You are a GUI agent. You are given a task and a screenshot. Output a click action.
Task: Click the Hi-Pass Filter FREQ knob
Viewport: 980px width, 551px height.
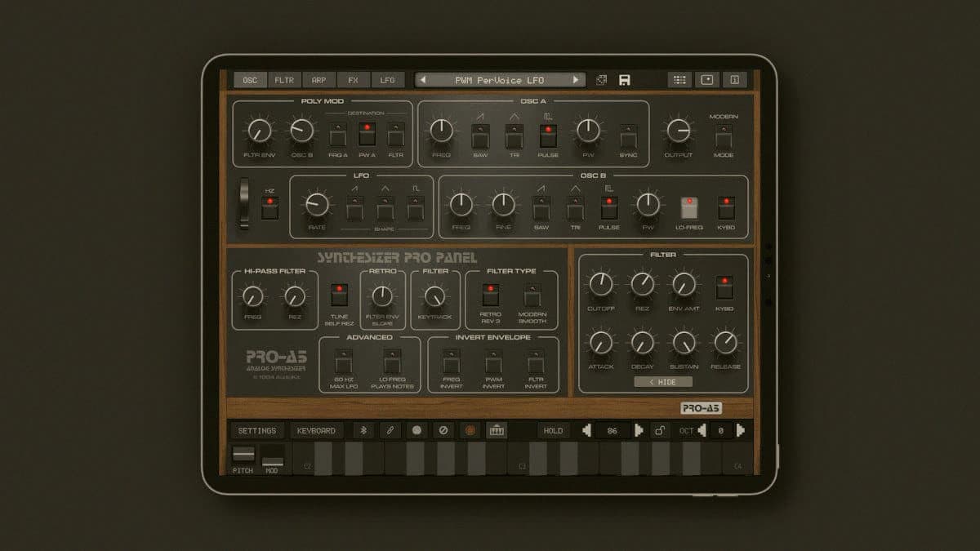click(x=253, y=296)
